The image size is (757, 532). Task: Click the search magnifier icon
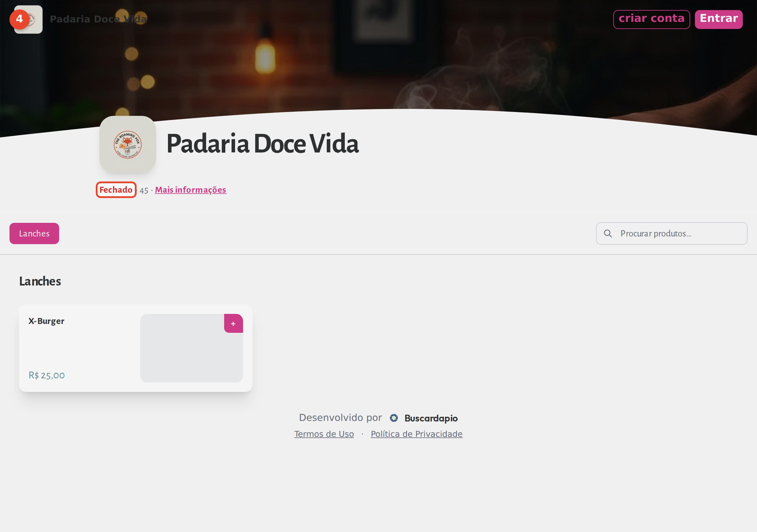coord(608,233)
